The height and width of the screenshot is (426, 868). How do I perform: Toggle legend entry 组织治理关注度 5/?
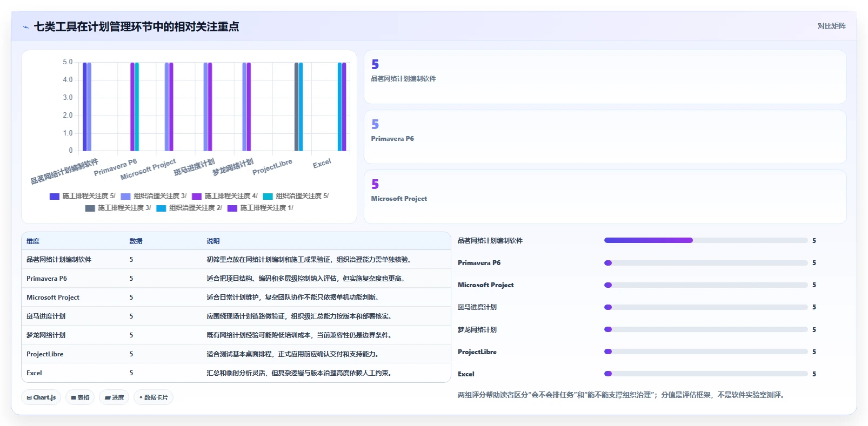(296, 196)
